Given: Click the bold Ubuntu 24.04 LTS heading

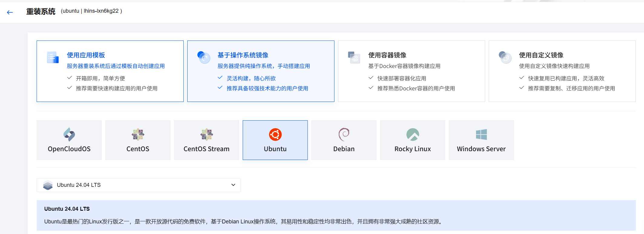Looking at the screenshot, I should [67, 209].
